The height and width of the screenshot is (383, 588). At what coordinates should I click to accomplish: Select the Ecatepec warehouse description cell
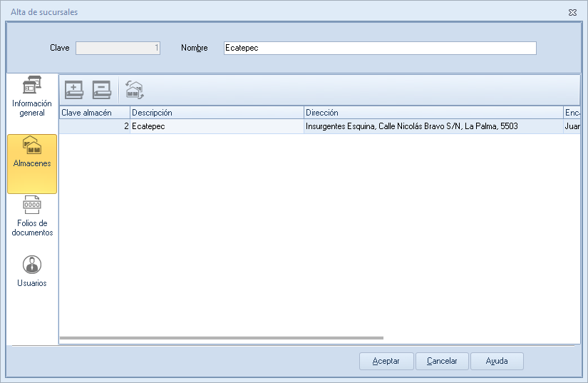[x=217, y=126]
